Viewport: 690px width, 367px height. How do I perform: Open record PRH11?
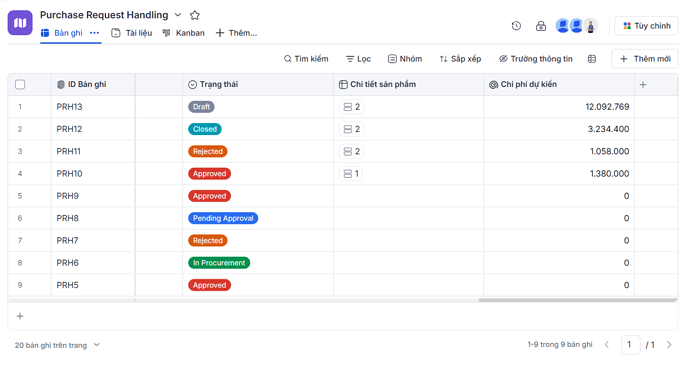point(69,151)
